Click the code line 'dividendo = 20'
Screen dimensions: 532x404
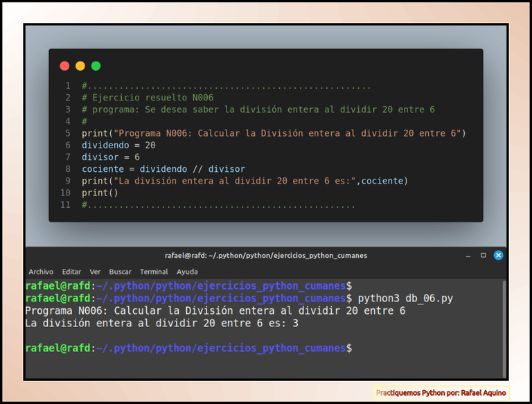118,146
